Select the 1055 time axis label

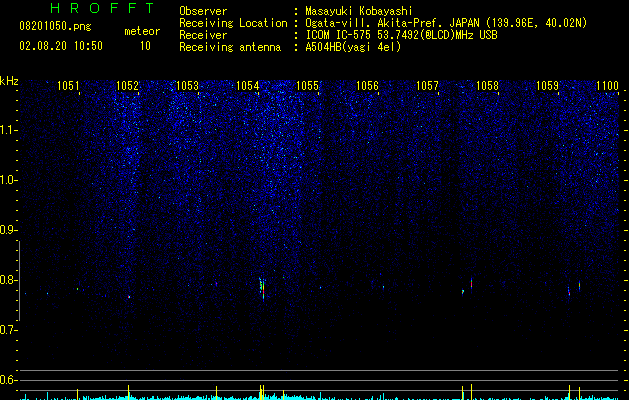click(307, 86)
